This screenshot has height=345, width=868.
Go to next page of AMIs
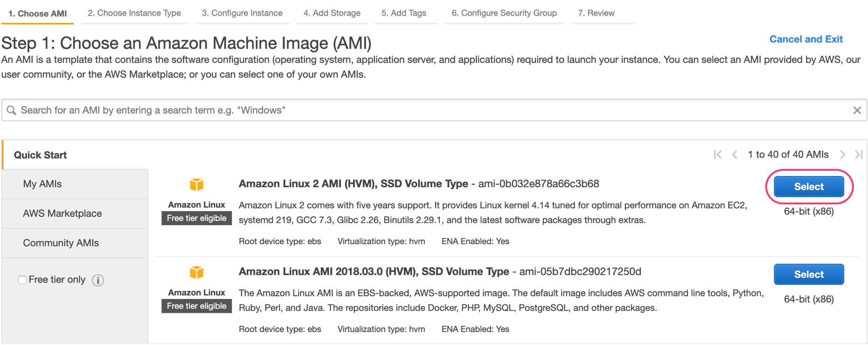(843, 154)
